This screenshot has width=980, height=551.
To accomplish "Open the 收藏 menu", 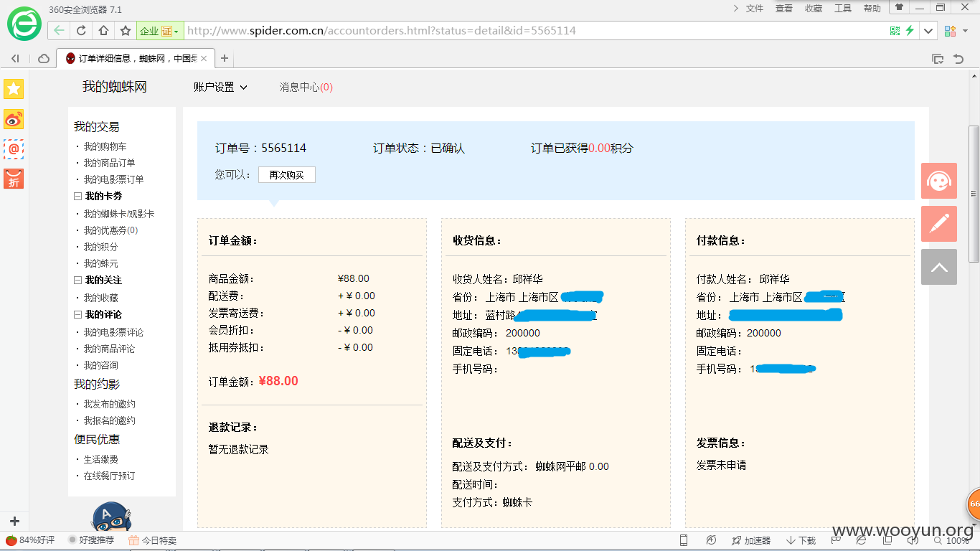I will pyautogui.click(x=814, y=9).
